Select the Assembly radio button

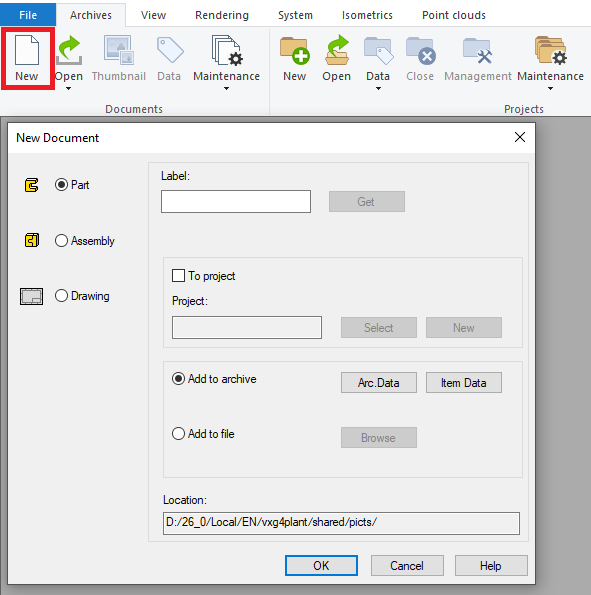point(61,241)
